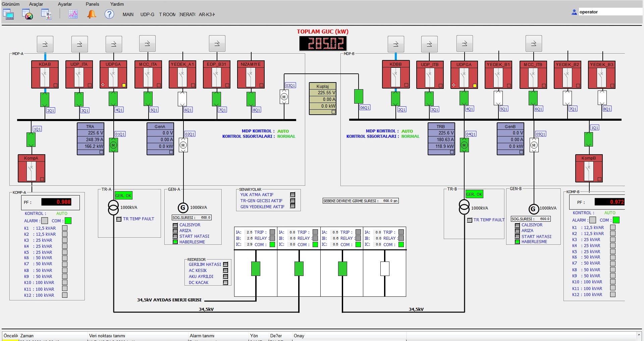Viewport: 644px width, 341px height.
Task: Click the arrow button above EDP_B31
Action: tap(217, 44)
